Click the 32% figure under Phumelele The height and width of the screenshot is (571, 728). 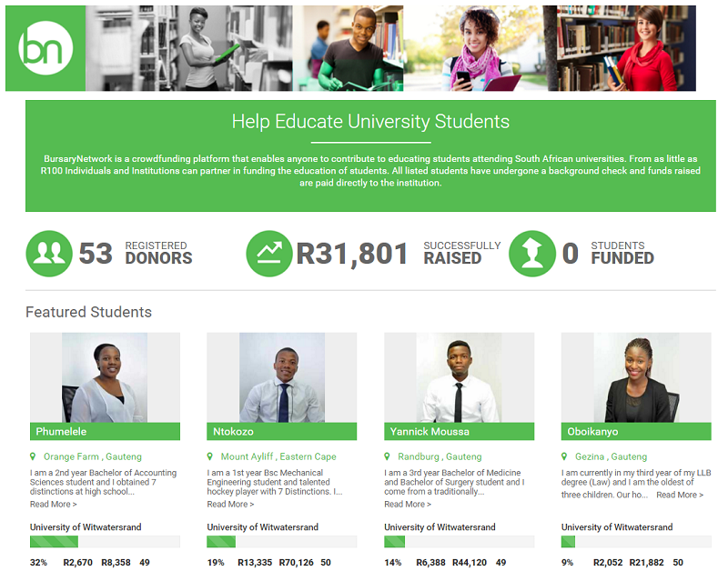click(x=38, y=562)
